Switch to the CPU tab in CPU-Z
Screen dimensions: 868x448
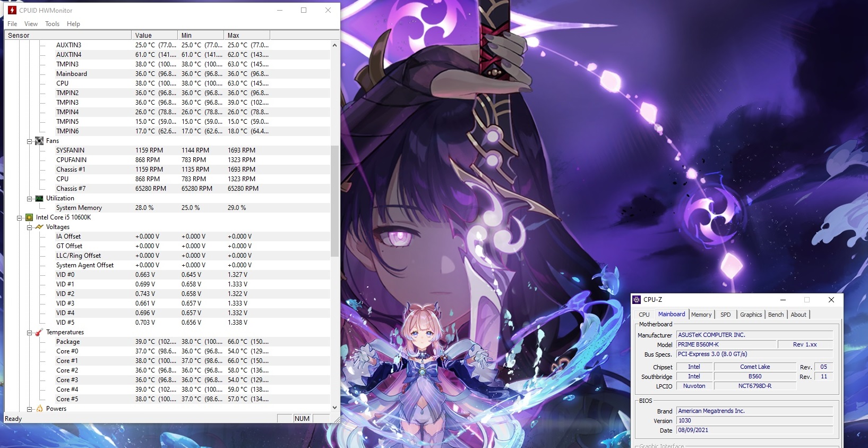[644, 315]
